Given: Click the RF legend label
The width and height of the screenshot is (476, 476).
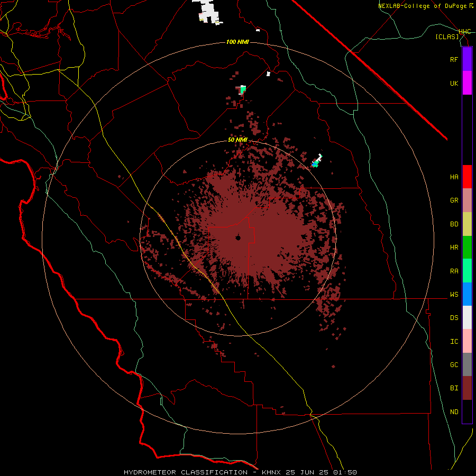Looking at the screenshot, I should coord(454,59).
